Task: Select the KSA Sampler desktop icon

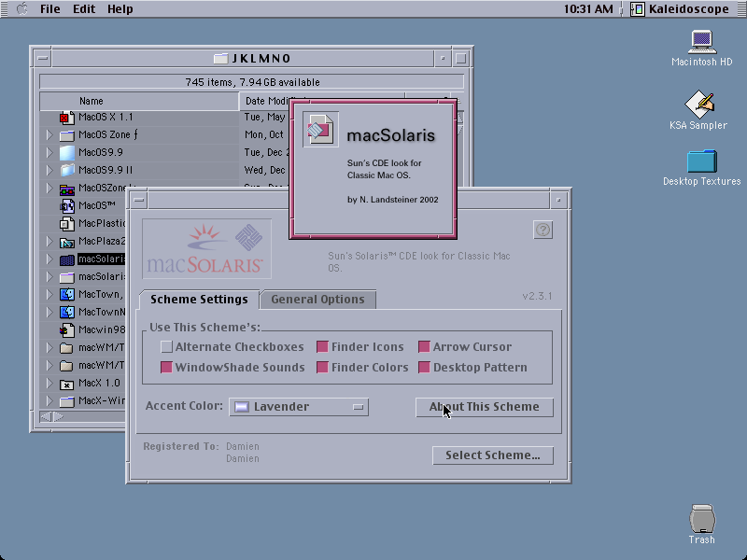Action: click(x=698, y=105)
